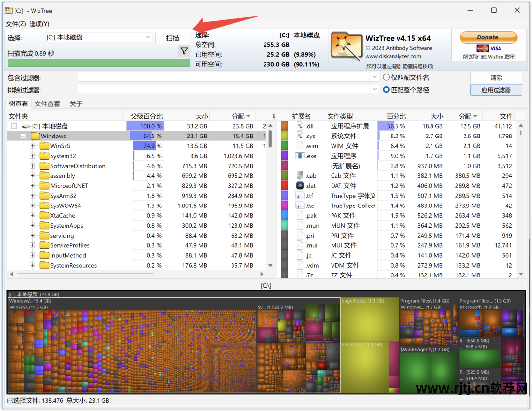This screenshot has height=411, width=532.
Task: Switch to the 树查看 tab
Action: (x=18, y=103)
